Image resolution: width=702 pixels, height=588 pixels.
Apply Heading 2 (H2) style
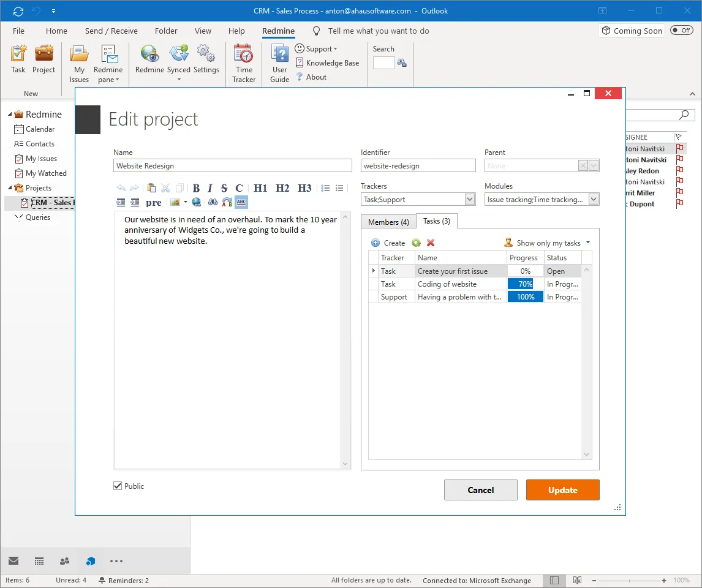point(282,188)
